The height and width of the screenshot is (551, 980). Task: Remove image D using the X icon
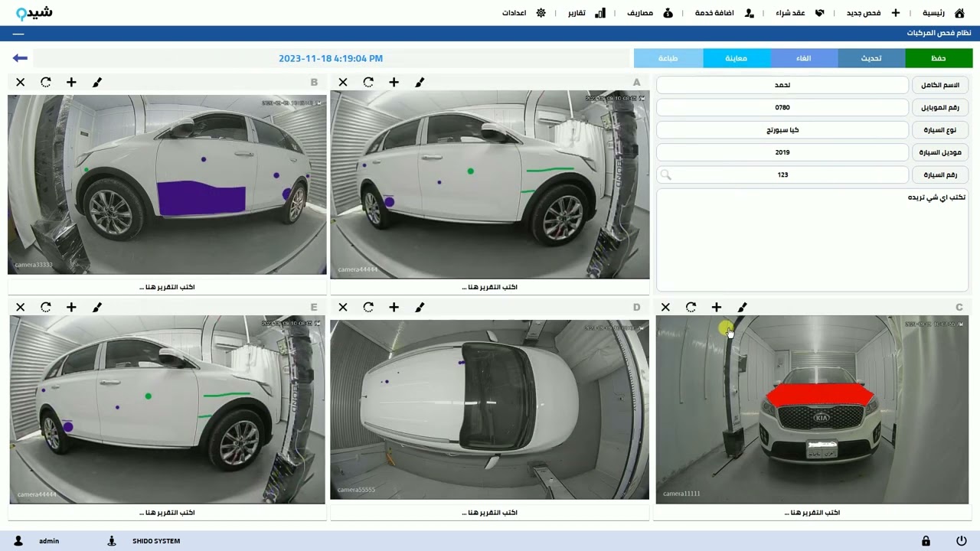(343, 307)
